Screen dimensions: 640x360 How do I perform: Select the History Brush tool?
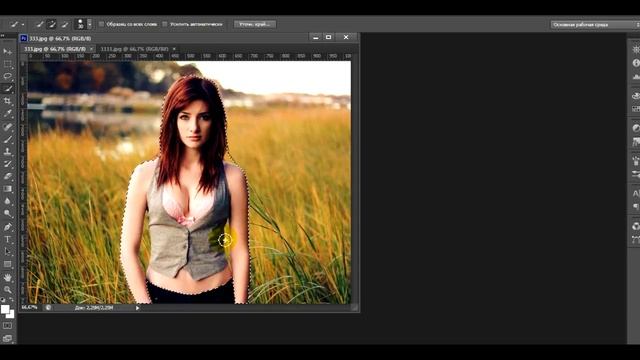click(7, 164)
